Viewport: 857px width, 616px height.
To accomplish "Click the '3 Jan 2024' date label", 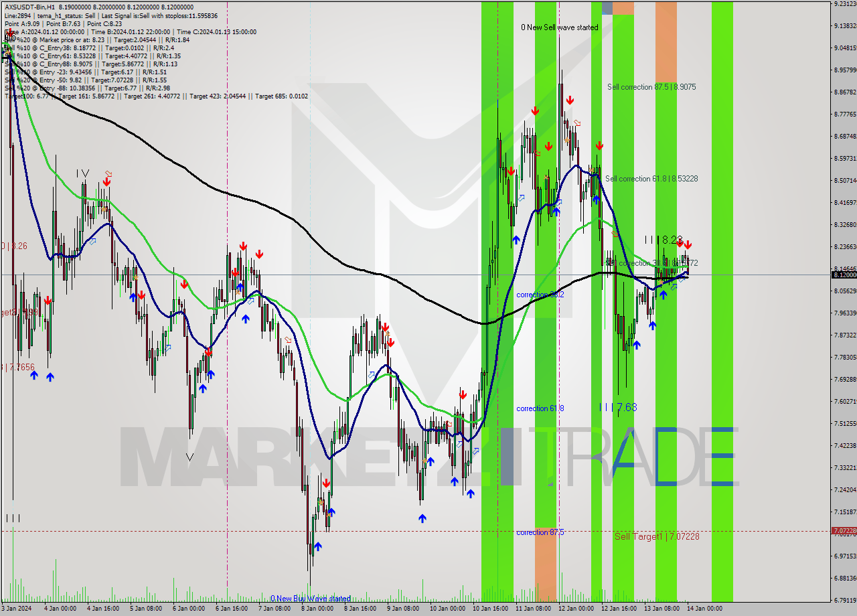I will [x=17, y=609].
